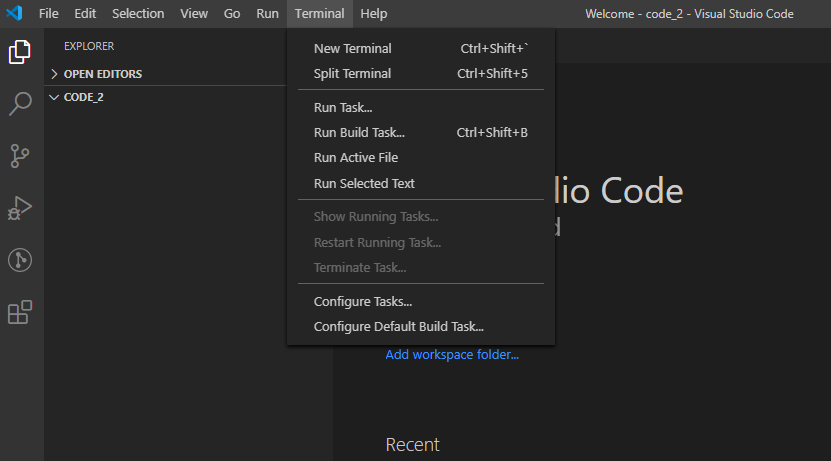Open the Git Graph activity bar icon
This screenshot has height=461, width=831.
[x=20, y=260]
